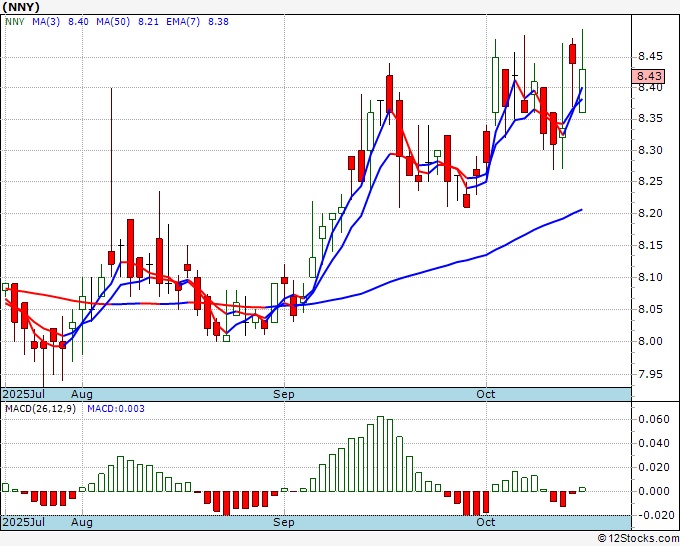680x546 pixels.
Task: Click the 7.95 price axis label
Action: (x=650, y=374)
